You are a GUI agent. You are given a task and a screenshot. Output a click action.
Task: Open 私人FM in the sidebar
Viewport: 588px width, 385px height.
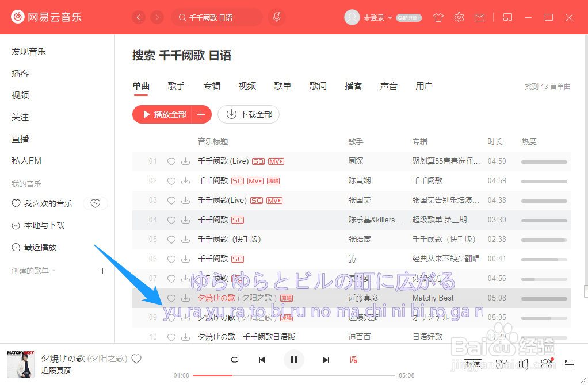coord(26,161)
